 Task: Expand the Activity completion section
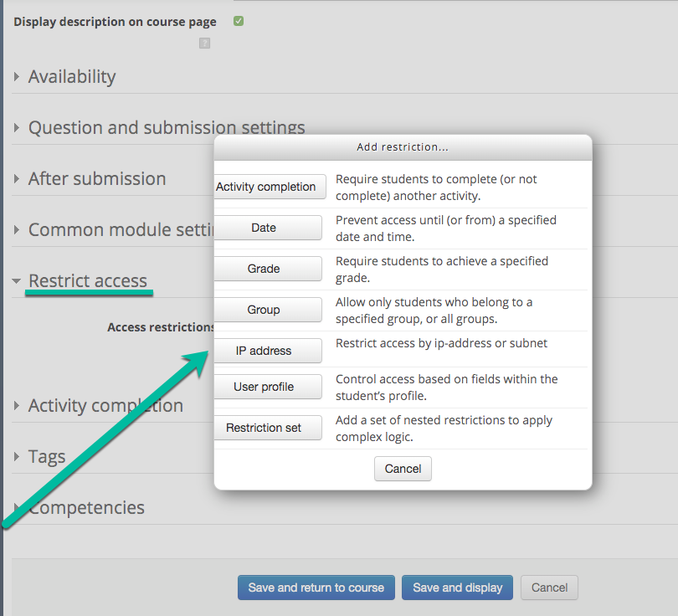coord(105,405)
